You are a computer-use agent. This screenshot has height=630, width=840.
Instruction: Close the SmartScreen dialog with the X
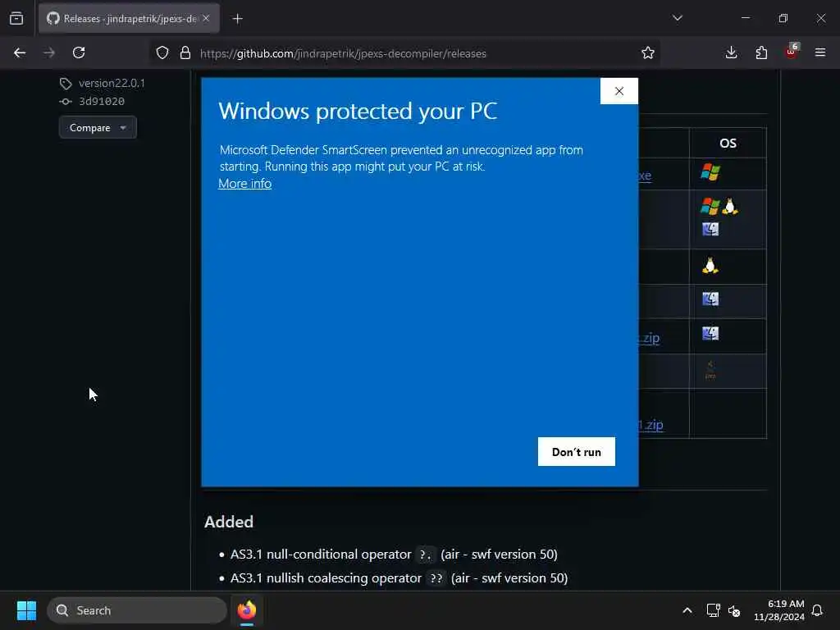[x=619, y=91]
